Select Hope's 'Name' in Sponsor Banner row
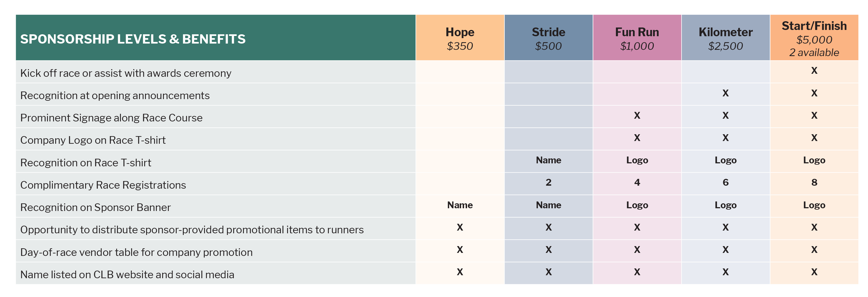The height and width of the screenshot is (297, 868). pos(460,205)
